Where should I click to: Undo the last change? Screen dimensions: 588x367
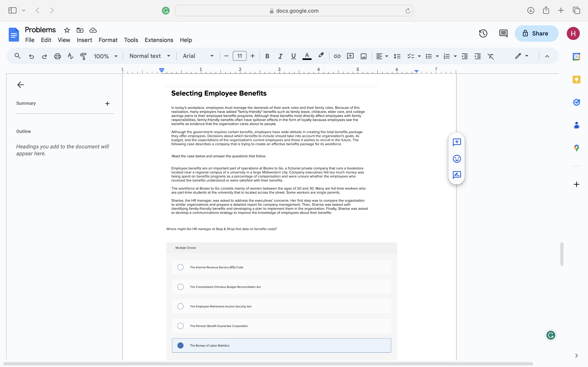[x=31, y=56]
